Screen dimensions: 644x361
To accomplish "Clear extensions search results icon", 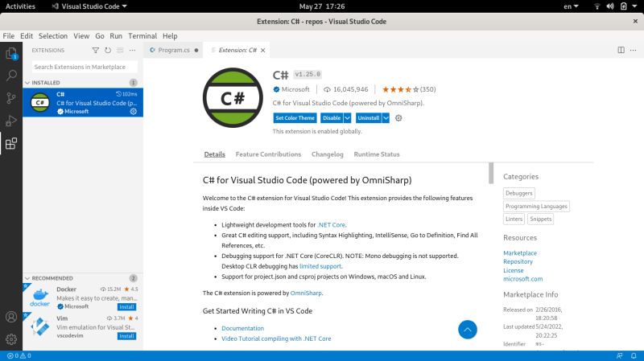I will (120, 50).
